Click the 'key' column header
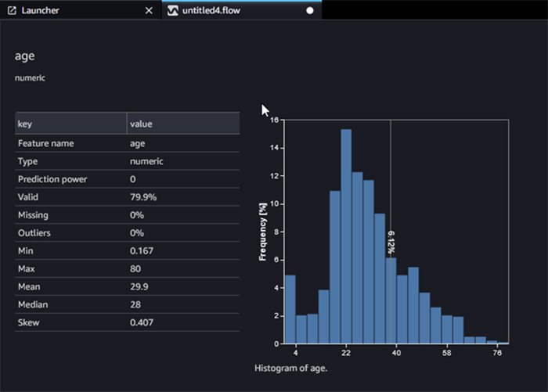The width and height of the screenshot is (548, 392). (70, 124)
